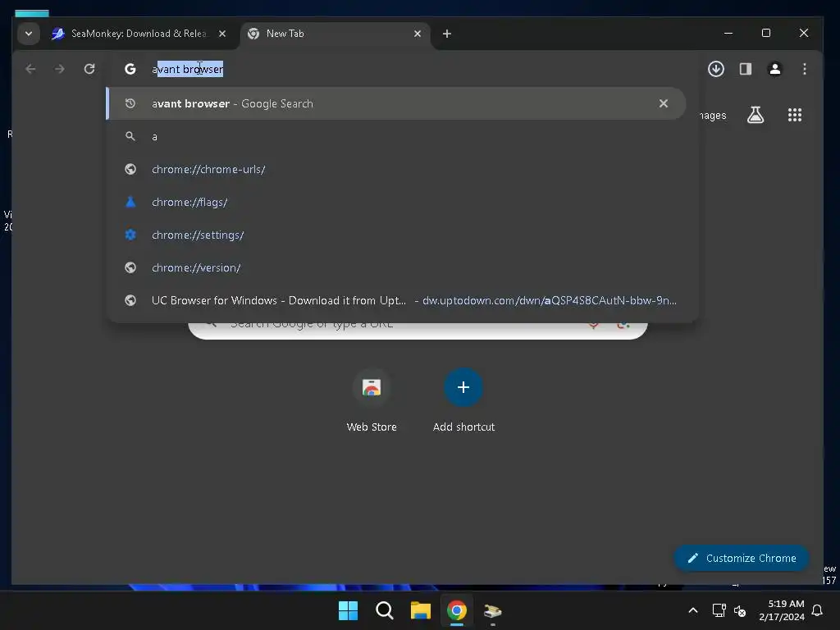
Task: Click into the address bar text field
Action: (402, 69)
